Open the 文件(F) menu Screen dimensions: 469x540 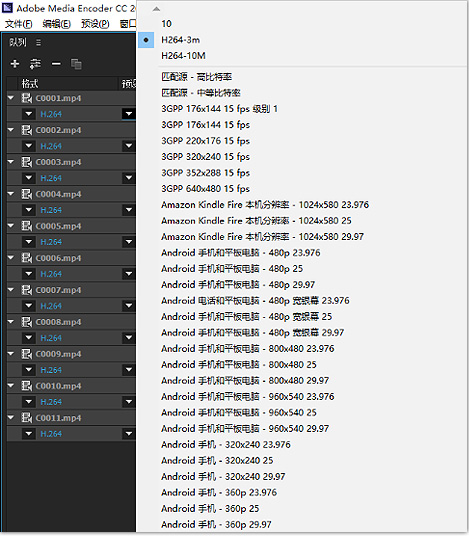tap(19, 24)
